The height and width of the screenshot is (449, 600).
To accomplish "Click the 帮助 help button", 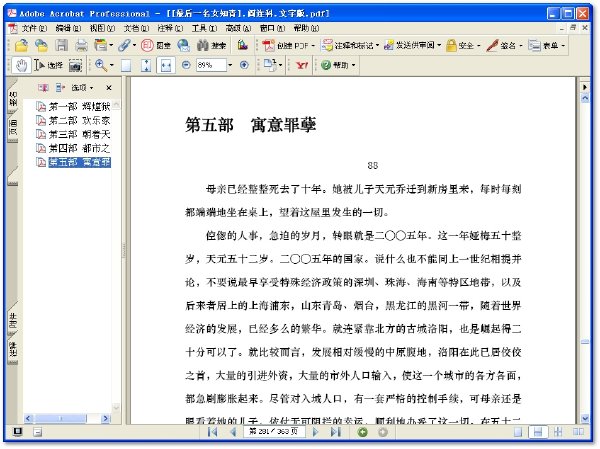I will (x=338, y=65).
